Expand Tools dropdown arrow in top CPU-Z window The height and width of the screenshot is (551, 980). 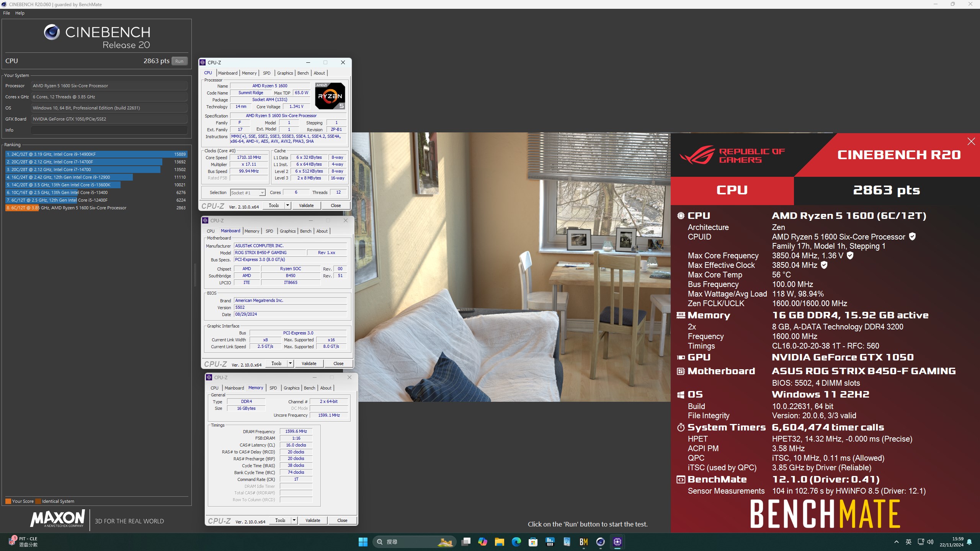288,205
